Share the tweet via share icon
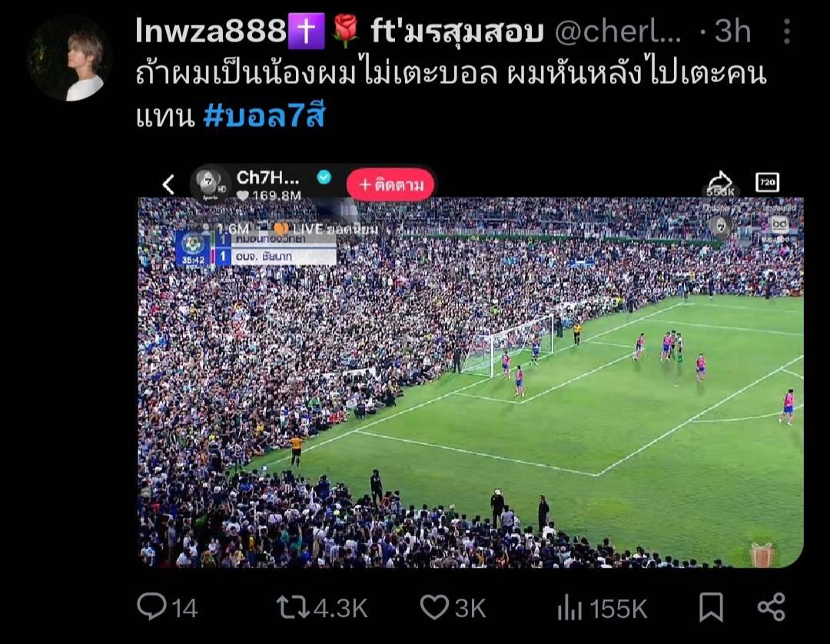The image size is (830, 644). tap(772, 607)
